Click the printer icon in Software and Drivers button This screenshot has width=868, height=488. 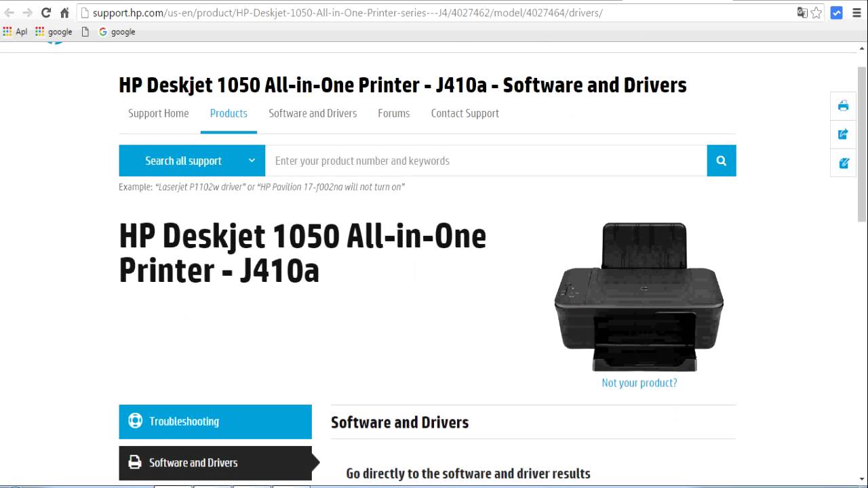[136, 463]
